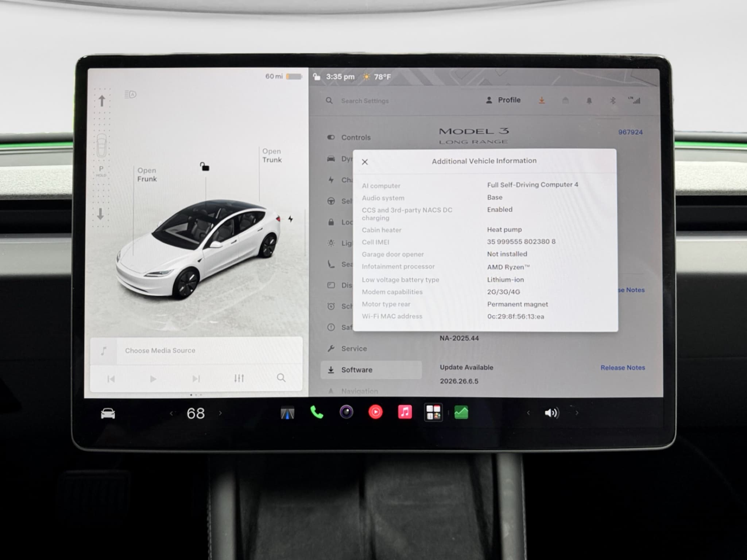Tap Open Trunk
Screen dimensions: 747x560
point(272,155)
